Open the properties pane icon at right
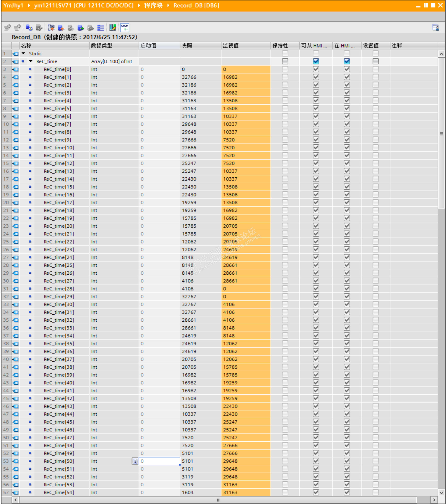The height and width of the screenshot is (504, 446). 435,28
